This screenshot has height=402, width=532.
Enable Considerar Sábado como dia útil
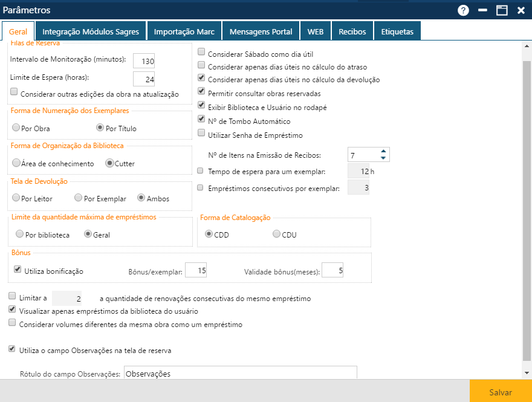click(201, 54)
